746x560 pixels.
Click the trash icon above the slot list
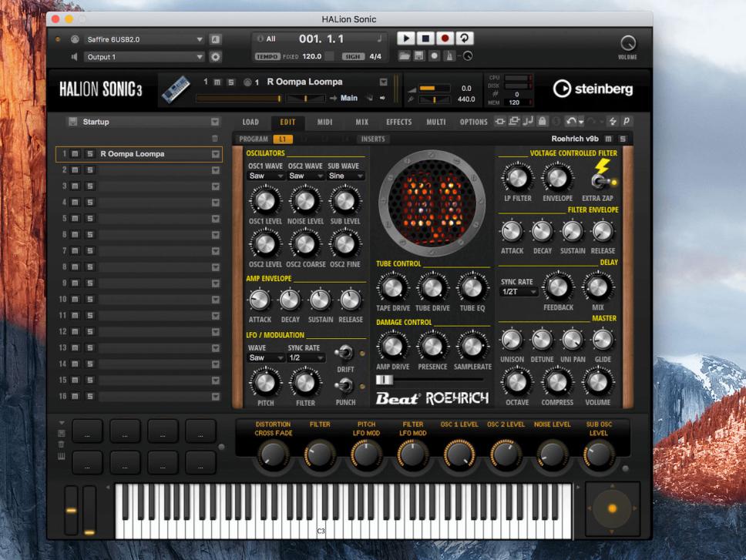pyautogui.click(x=214, y=139)
